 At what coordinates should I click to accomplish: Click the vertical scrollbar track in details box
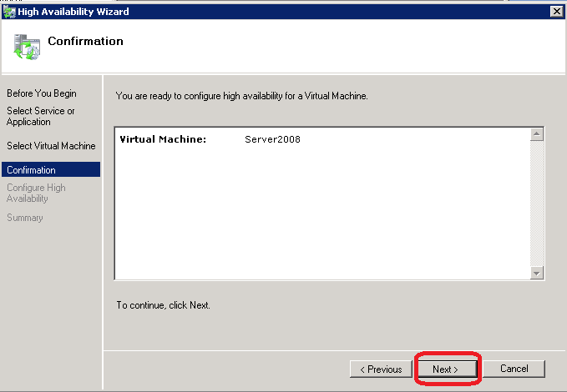tap(537, 203)
